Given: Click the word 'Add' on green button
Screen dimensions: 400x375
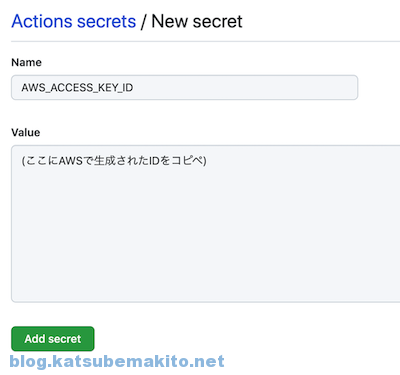Looking at the screenshot, I should click(x=35, y=339).
